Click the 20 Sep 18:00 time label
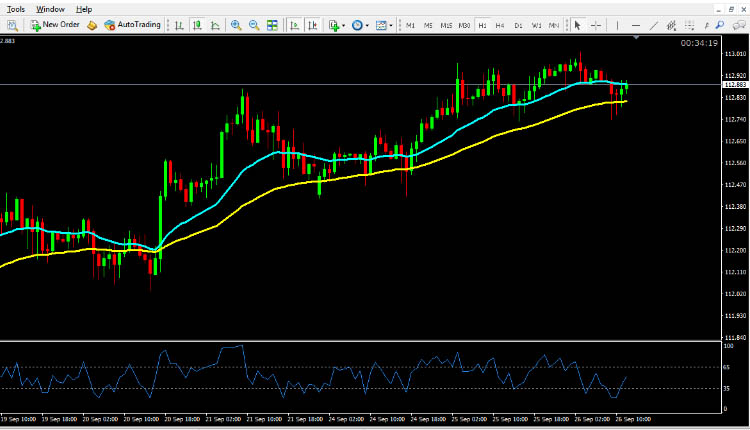Screen dimensions: 750x430 coord(182,419)
